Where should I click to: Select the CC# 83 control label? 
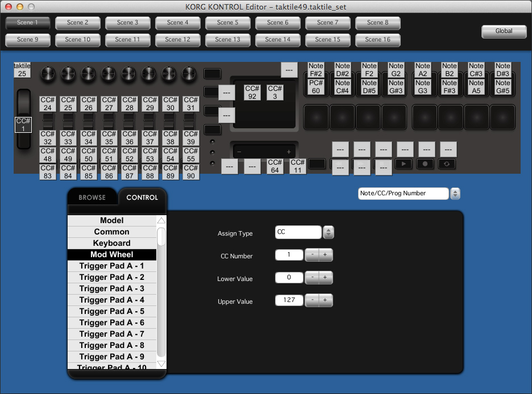coord(48,172)
